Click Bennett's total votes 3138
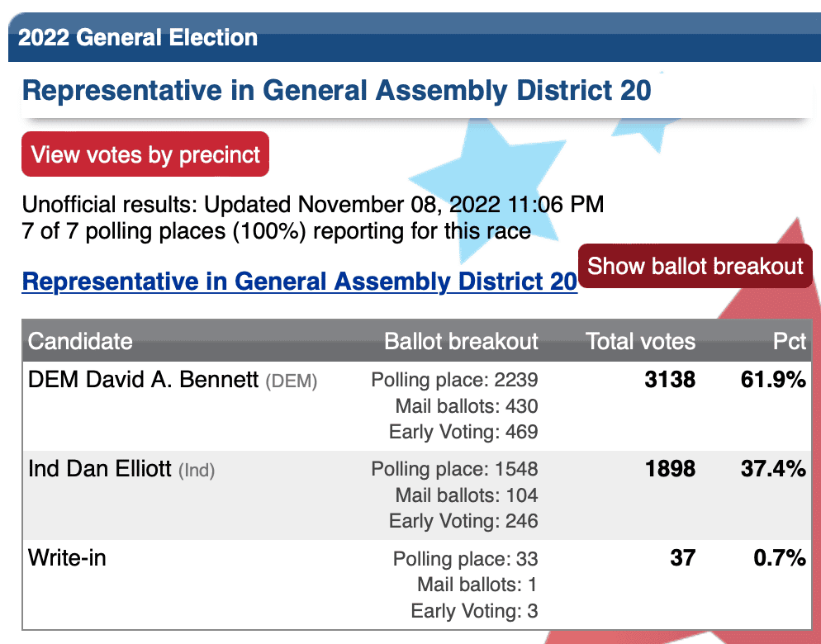 click(670, 380)
